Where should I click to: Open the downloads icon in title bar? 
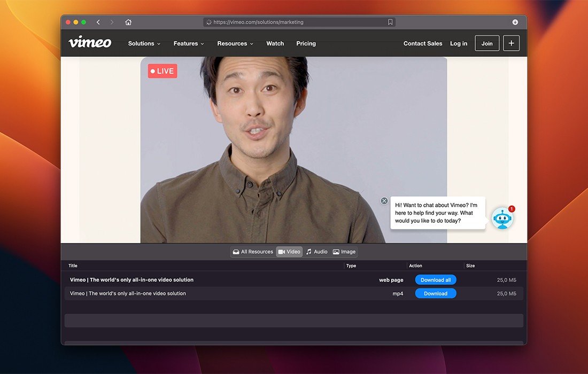pos(515,22)
